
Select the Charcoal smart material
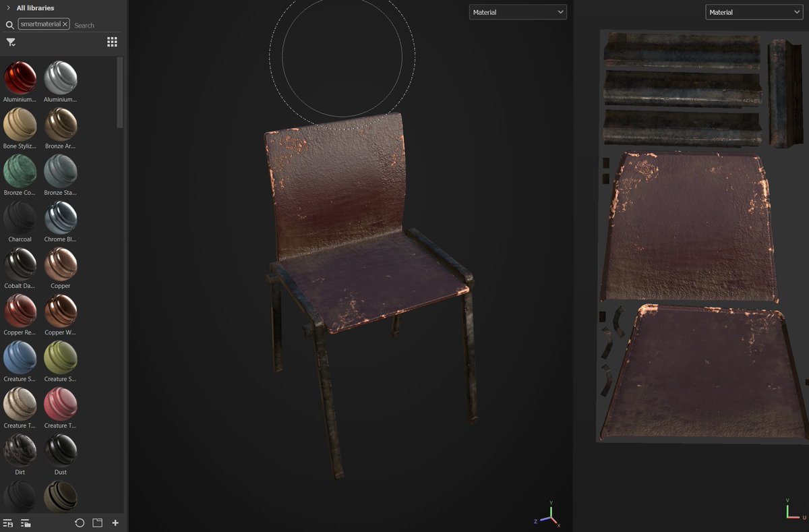pyautogui.click(x=20, y=218)
